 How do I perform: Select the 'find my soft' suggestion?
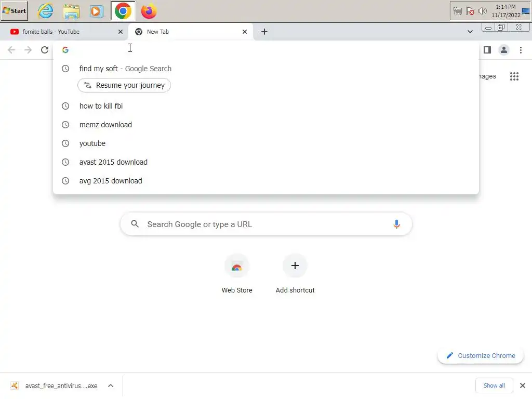pos(266,69)
